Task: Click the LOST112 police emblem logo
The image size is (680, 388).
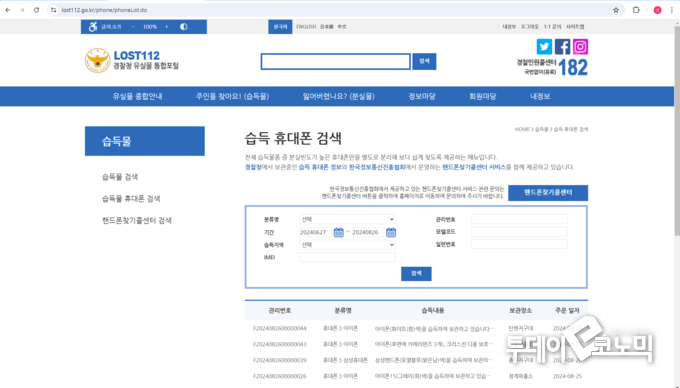Action: pyautogui.click(x=98, y=60)
